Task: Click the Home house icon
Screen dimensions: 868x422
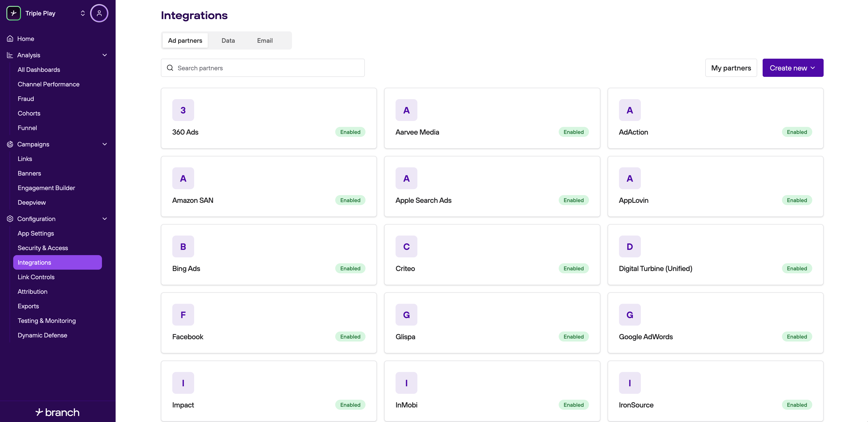Action: 10,39
